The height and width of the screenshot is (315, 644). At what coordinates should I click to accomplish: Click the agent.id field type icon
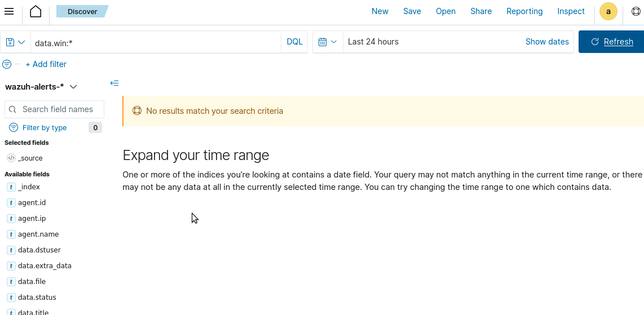[11, 203]
